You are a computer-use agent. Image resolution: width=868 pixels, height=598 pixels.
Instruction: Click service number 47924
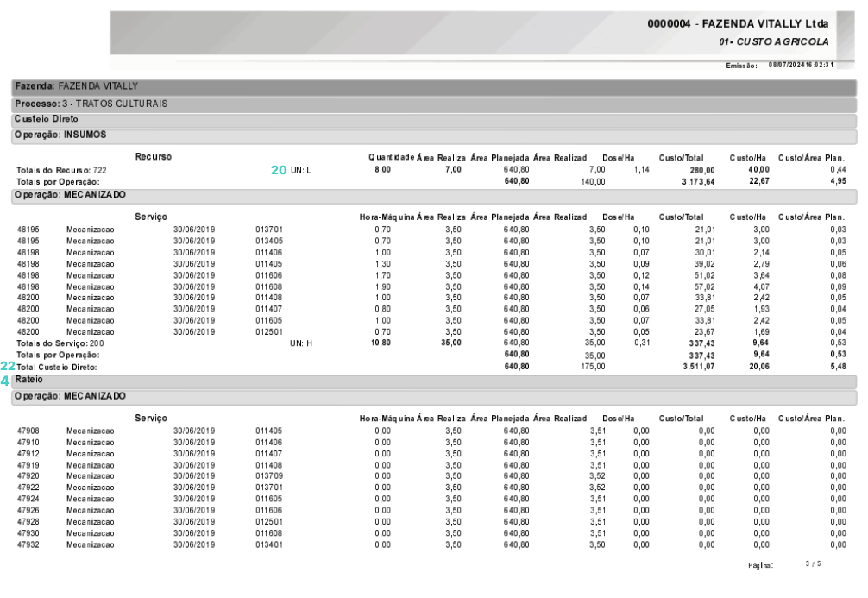pyautogui.click(x=28, y=500)
